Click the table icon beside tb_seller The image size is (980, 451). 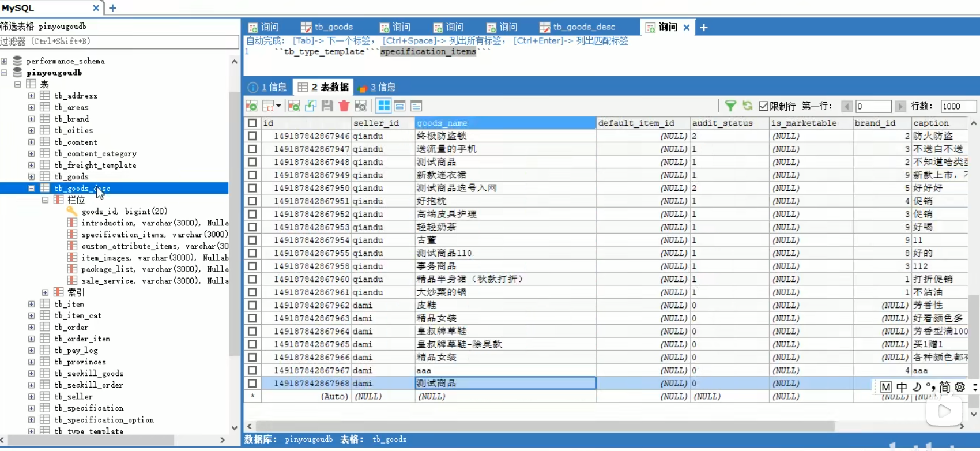point(45,396)
